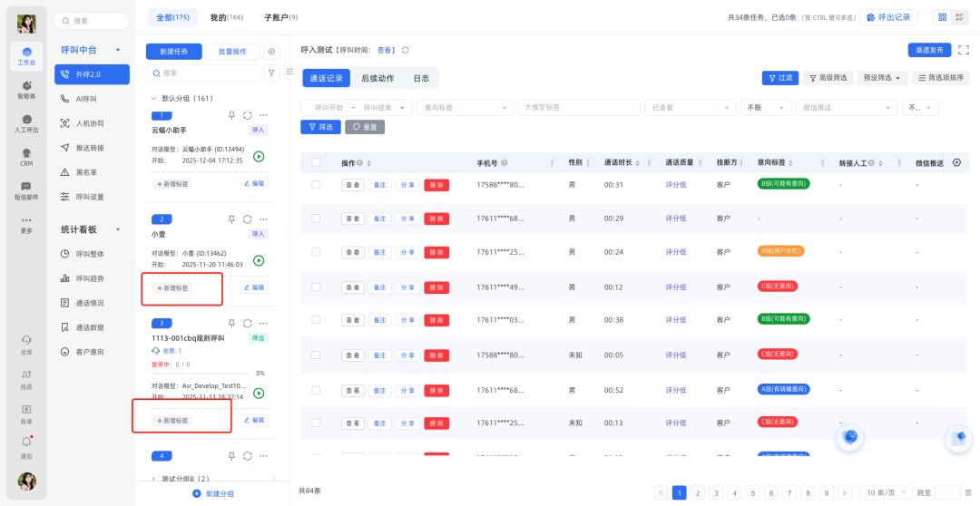The image size is (980, 506).
Task: Open 短信邮件 from the left rail
Action: click(x=26, y=190)
